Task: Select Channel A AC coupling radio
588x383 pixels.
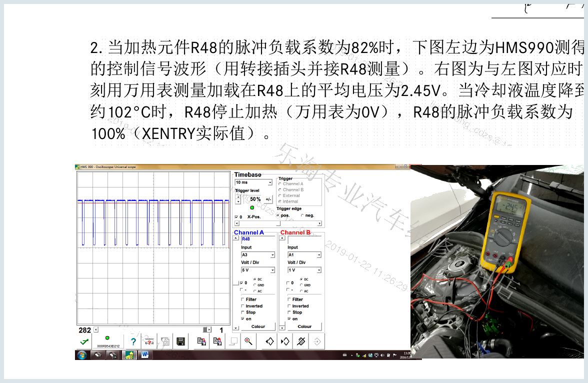Action: point(255,291)
